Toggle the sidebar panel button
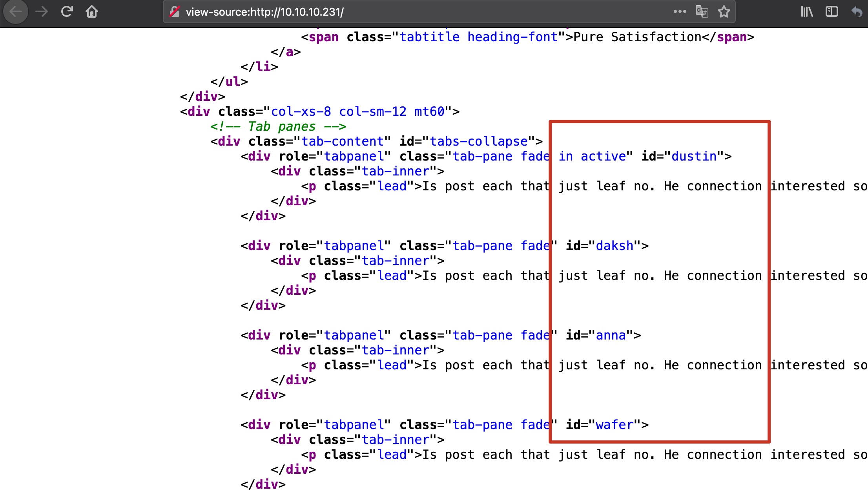 pyautogui.click(x=832, y=12)
